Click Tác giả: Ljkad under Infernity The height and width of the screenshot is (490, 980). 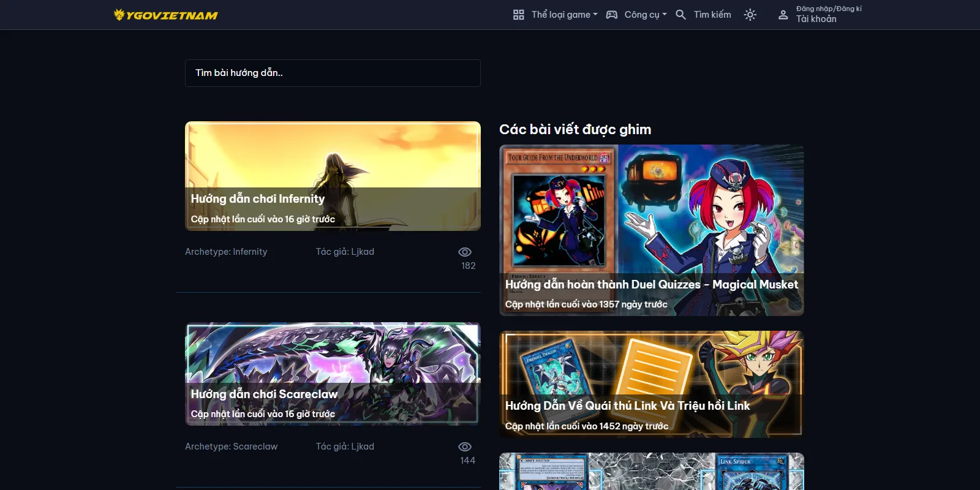click(x=345, y=252)
